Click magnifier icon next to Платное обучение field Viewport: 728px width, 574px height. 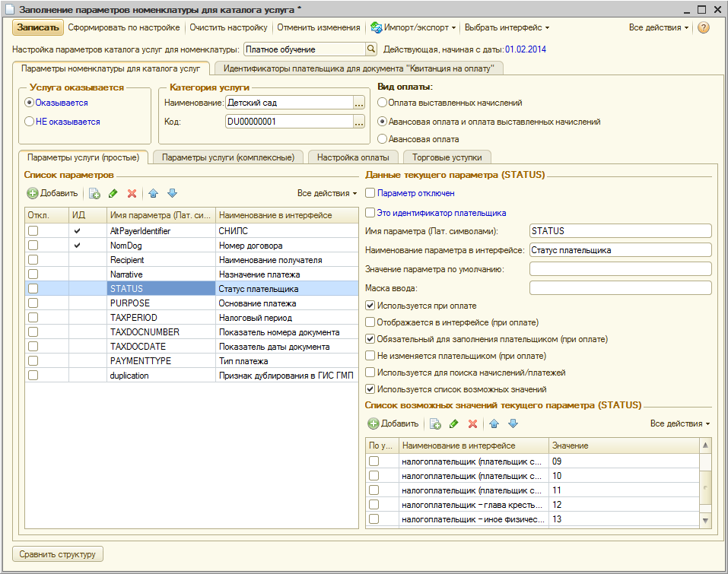(371, 49)
